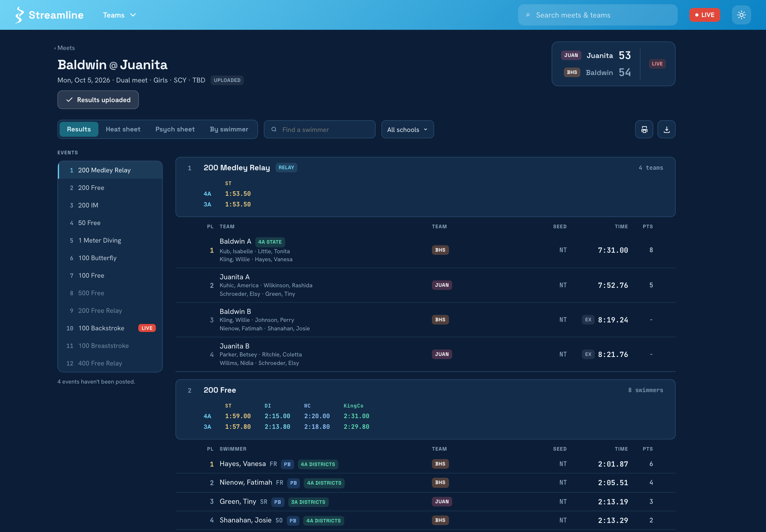Click the 3A DISTRICTS badge for Green, Tiny
Screen dimensions: 766x532
308,502
